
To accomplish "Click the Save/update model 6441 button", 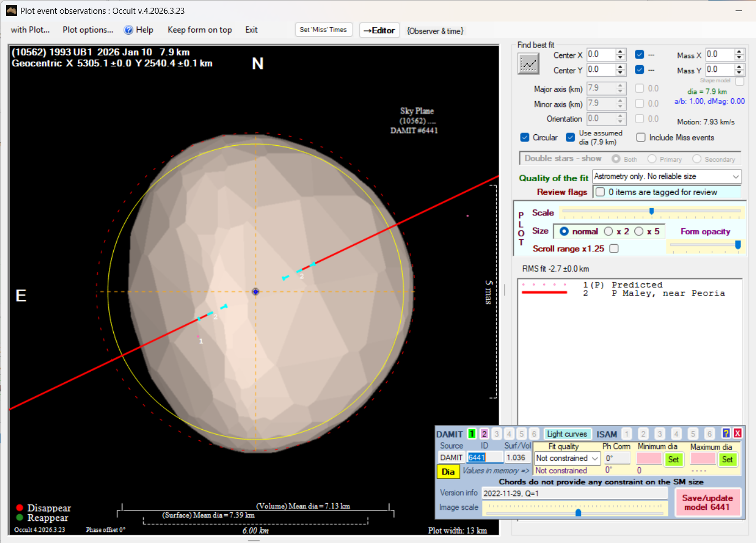I will point(707,503).
